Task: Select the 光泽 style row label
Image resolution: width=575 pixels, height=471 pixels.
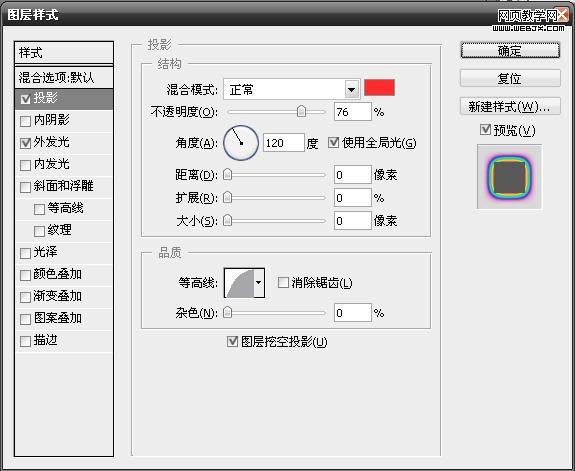Action: click(45, 252)
